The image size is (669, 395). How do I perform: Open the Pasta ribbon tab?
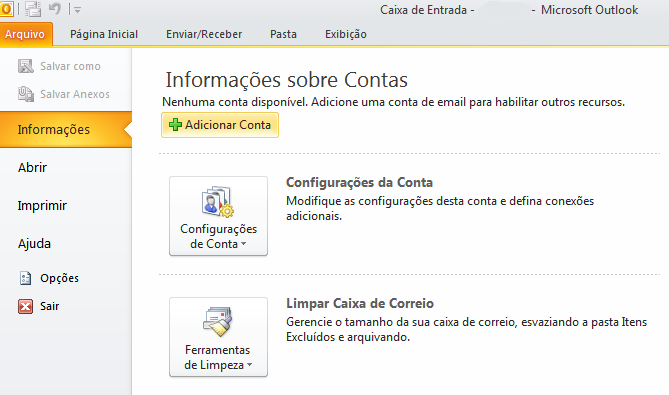coord(283,34)
